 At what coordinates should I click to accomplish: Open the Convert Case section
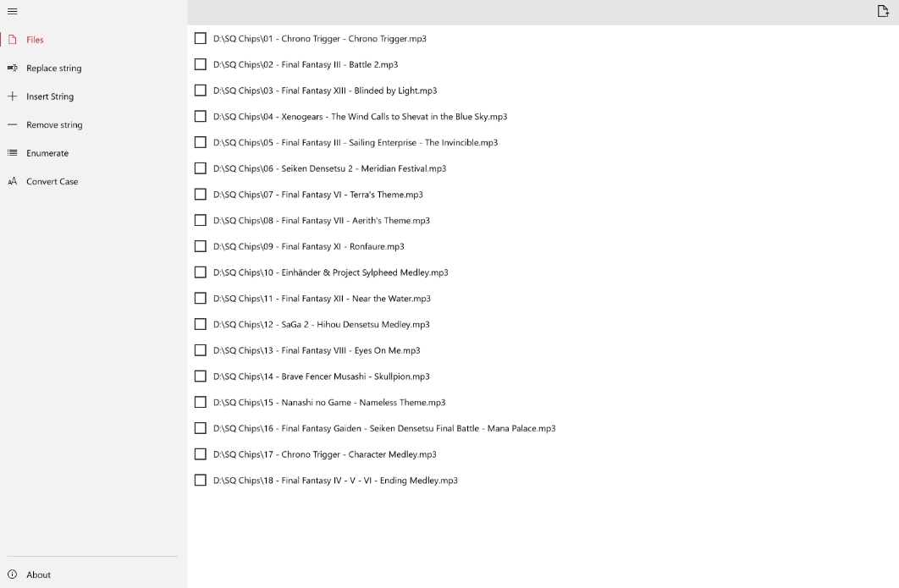(x=52, y=181)
